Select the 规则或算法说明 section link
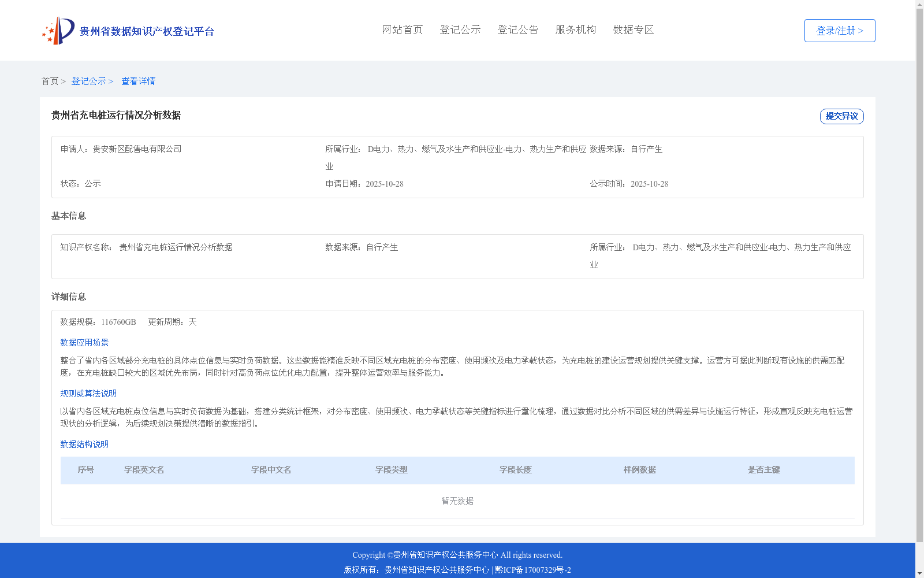This screenshot has width=924, height=578. (x=88, y=393)
